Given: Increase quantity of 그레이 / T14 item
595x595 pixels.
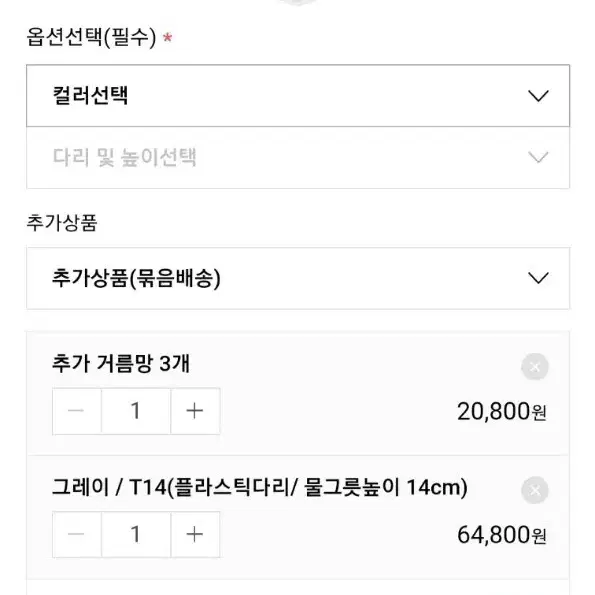Looking at the screenshot, I should pyautogui.click(x=195, y=534).
